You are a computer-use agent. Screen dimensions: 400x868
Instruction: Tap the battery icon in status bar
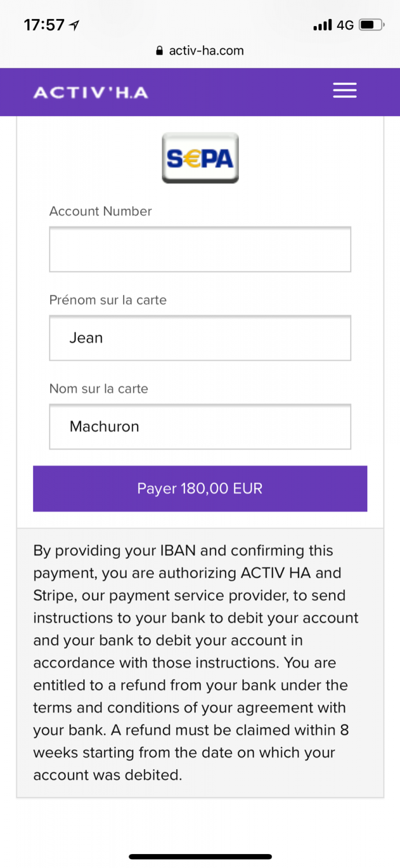(x=371, y=25)
